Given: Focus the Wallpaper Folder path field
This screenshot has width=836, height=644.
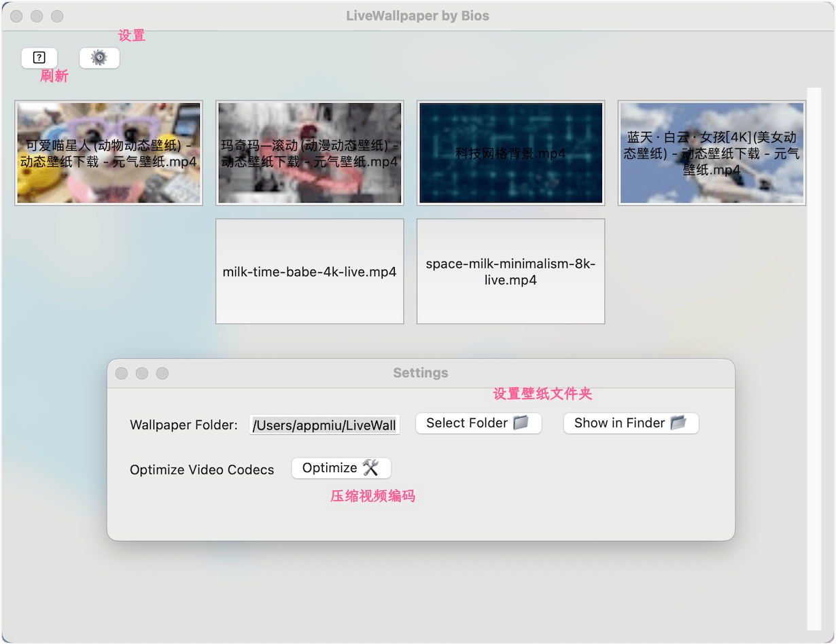Looking at the screenshot, I should (325, 425).
